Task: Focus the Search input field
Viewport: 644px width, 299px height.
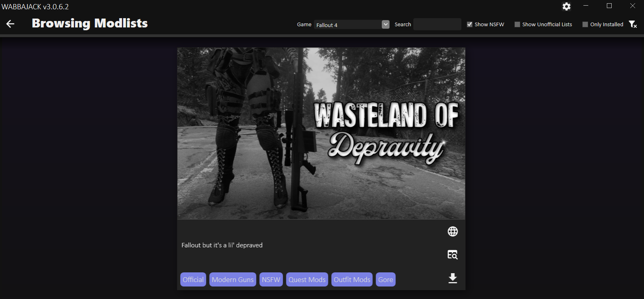Action: point(437,24)
